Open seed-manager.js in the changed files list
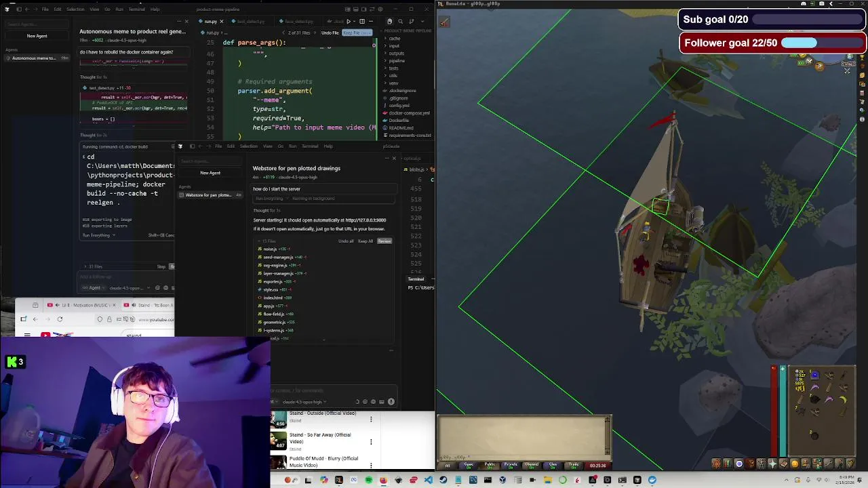 pos(278,258)
